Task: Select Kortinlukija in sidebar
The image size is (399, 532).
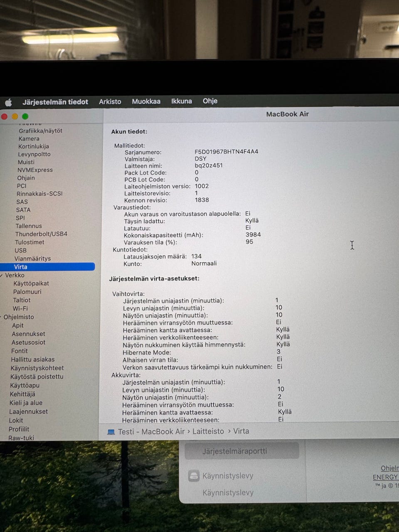Action: coord(34,146)
